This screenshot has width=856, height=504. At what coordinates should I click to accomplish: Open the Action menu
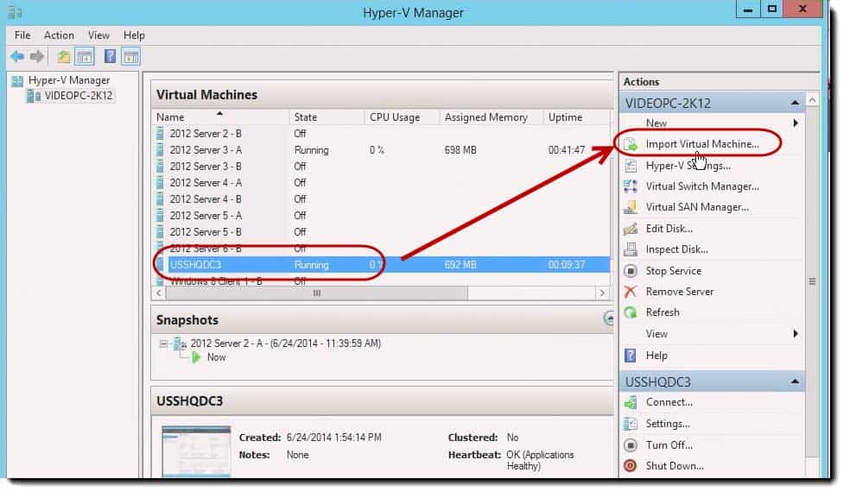click(59, 35)
